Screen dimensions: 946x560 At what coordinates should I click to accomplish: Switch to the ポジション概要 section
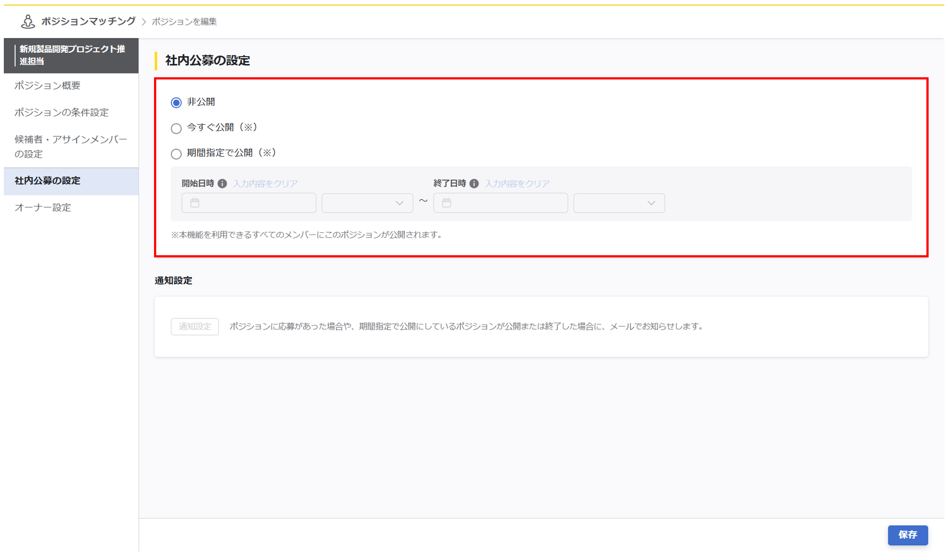coord(47,85)
